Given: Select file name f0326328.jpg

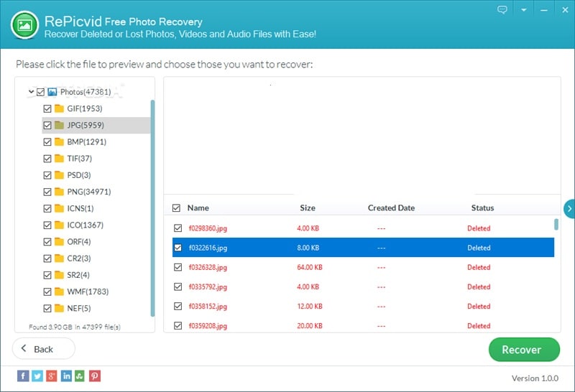Looking at the screenshot, I should pos(208,268).
